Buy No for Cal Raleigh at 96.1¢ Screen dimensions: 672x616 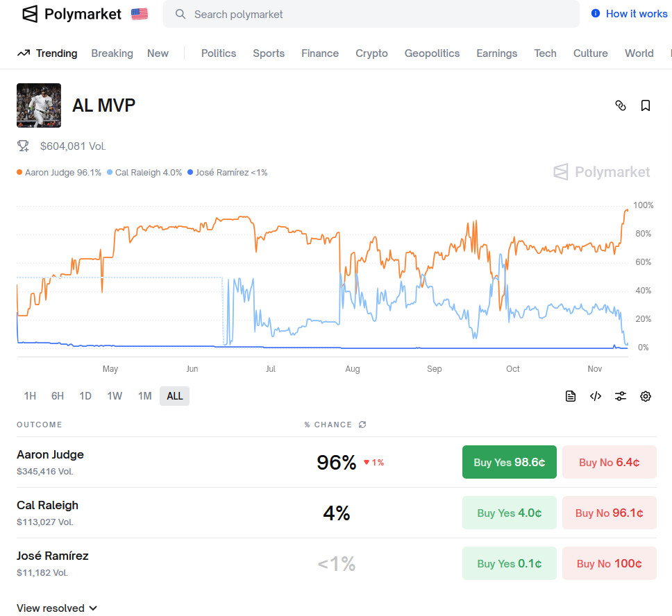(x=609, y=513)
